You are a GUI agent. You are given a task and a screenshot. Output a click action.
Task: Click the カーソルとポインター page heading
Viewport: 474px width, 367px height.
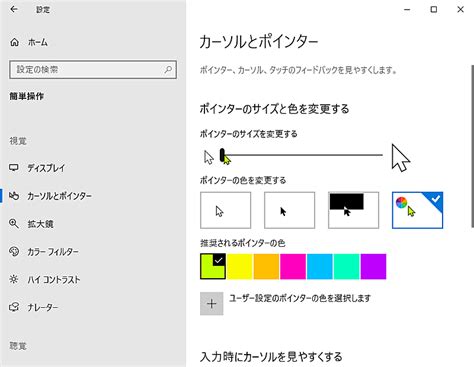[x=259, y=42]
